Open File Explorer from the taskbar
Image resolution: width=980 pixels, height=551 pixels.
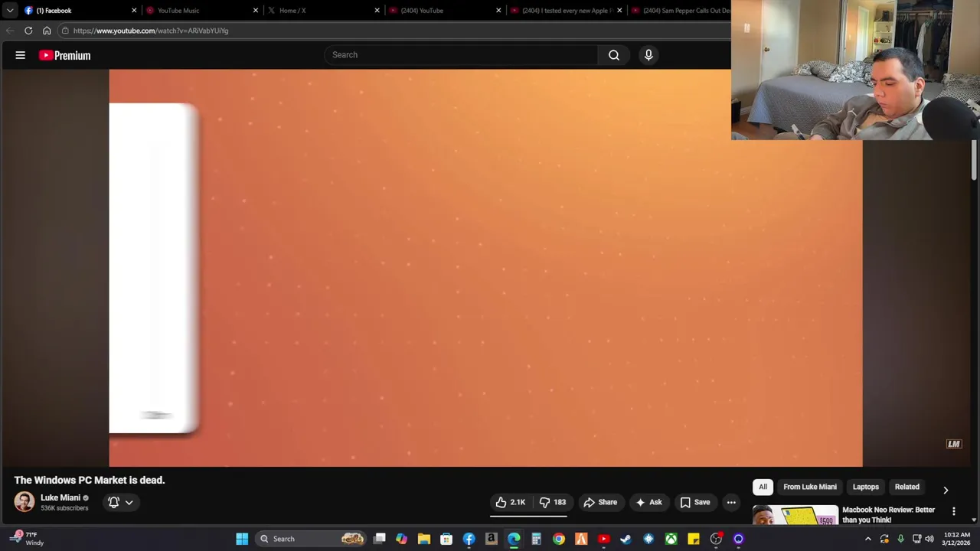click(x=423, y=539)
